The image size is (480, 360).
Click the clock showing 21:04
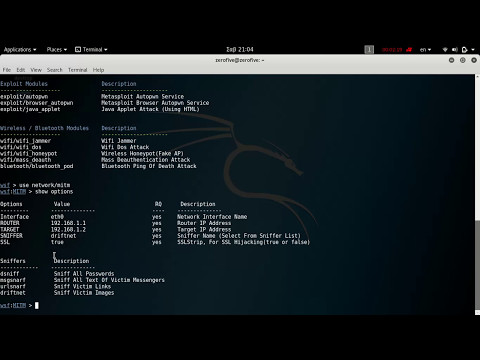240,50
